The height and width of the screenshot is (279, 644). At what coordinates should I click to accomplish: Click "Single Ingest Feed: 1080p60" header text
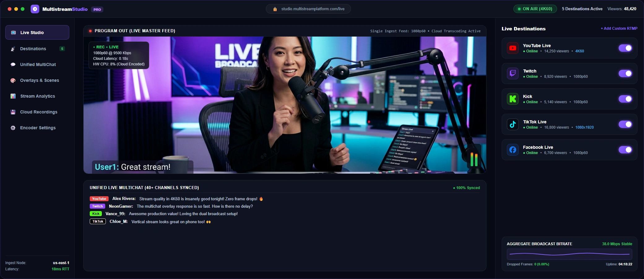[398, 31]
